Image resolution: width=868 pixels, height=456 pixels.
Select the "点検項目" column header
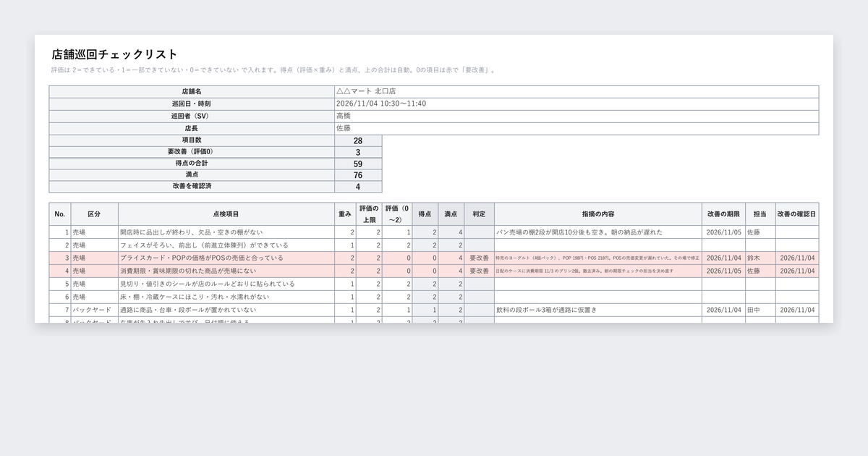click(x=226, y=214)
